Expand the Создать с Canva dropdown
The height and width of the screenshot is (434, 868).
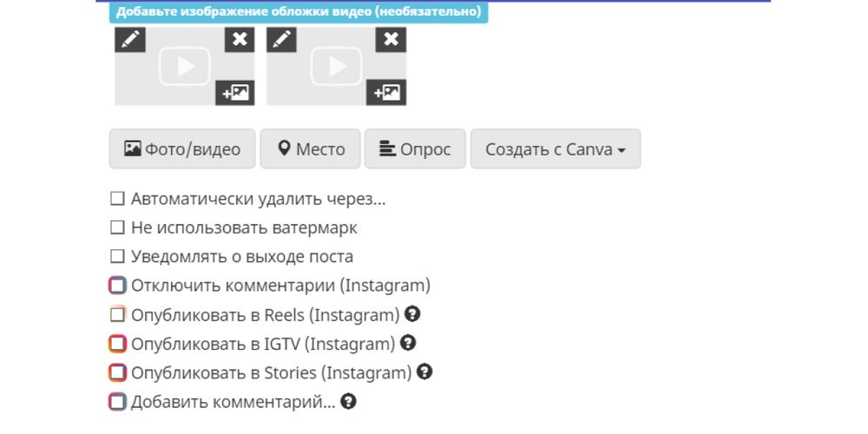coord(555,149)
